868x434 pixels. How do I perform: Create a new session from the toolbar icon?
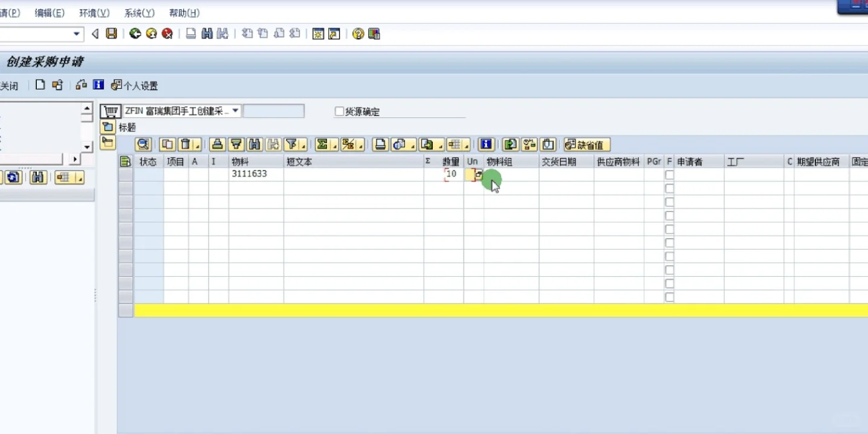tap(318, 34)
